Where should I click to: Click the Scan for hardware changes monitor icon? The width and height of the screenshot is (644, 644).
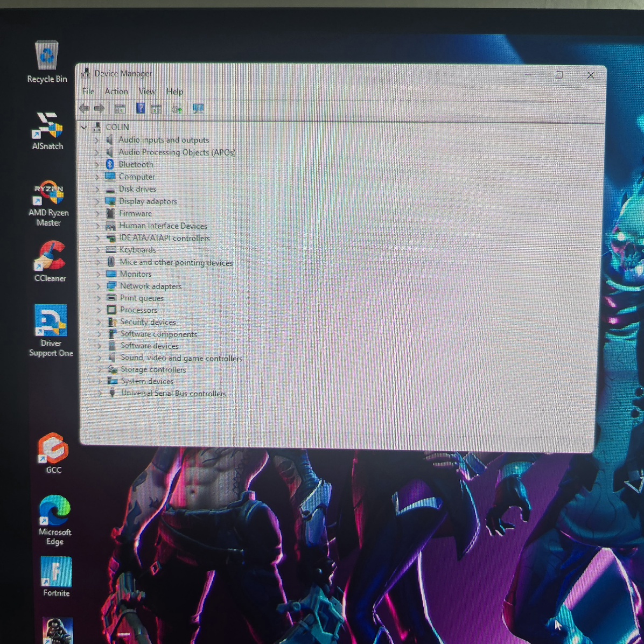pos(198,109)
